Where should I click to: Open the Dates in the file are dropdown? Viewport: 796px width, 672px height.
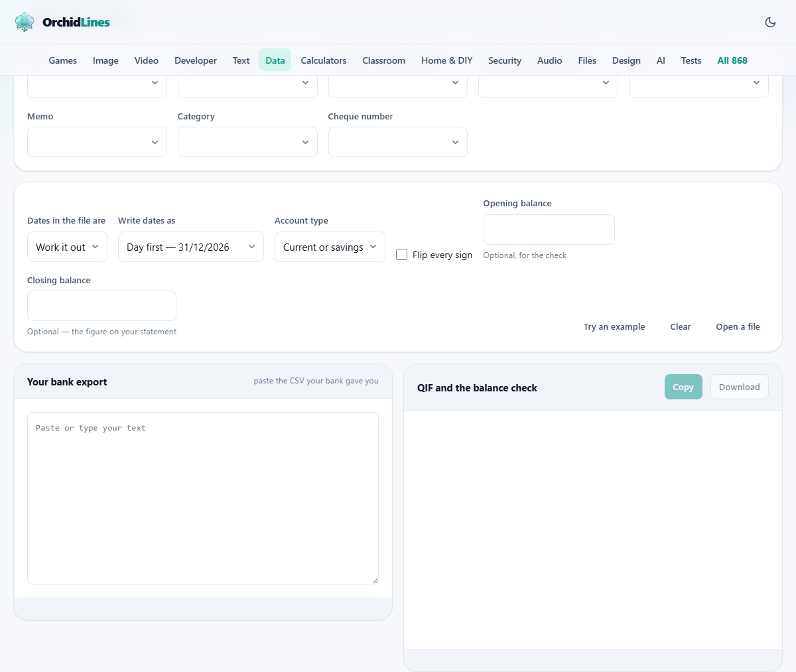point(67,247)
